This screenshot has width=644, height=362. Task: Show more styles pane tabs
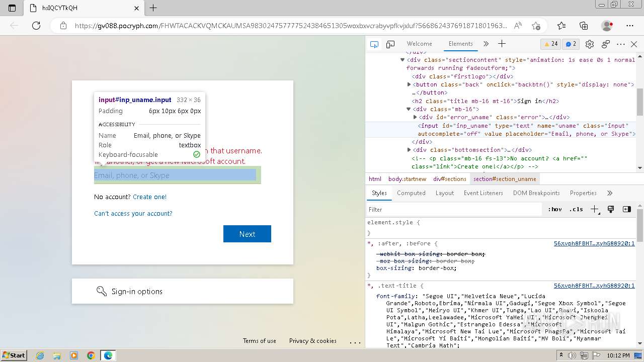pos(610,193)
